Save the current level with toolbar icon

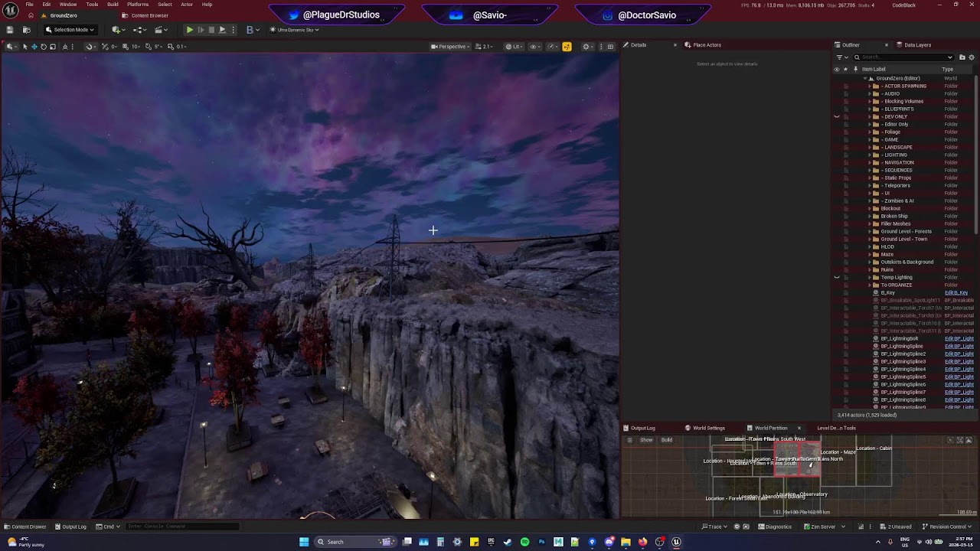pyautogui.click(x=9, y=30)
